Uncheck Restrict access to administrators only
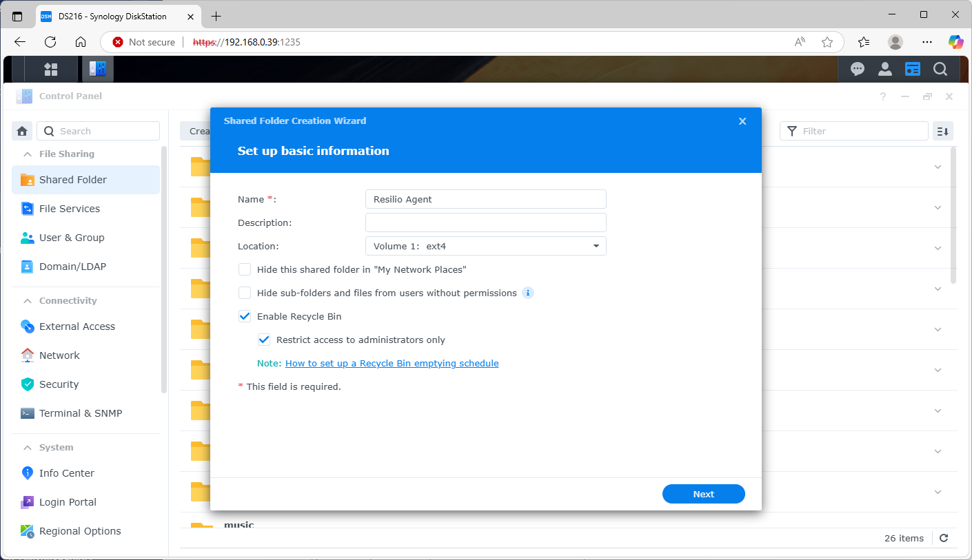The width and height of the screenshot is (972, 560). 264,339
